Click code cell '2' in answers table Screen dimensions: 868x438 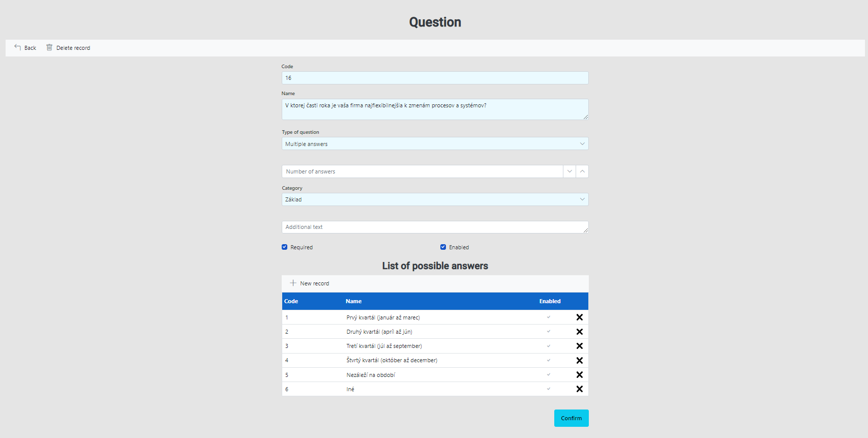tap(287, 332)
